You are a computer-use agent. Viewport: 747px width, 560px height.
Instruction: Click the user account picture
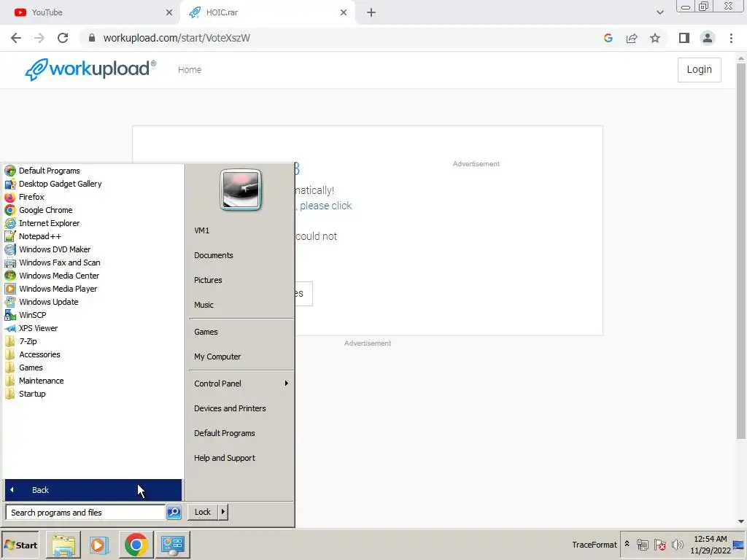point(241,190)
